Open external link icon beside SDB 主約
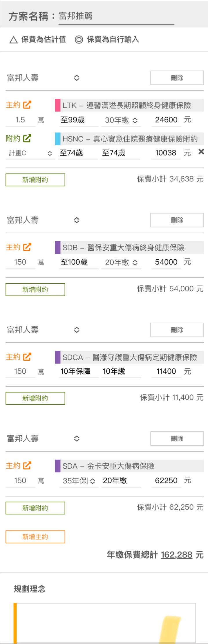The width and height of the screenshot is (208, 644). 27,247
